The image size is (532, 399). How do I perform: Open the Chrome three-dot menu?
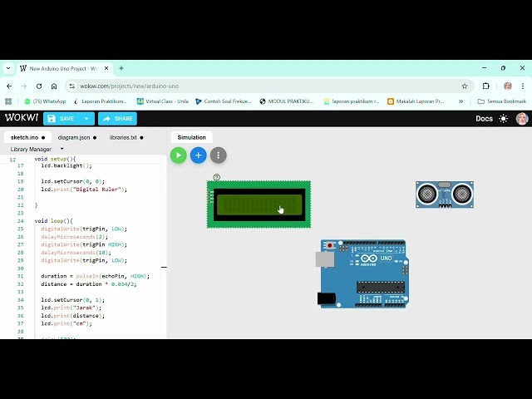click(523, 86)
